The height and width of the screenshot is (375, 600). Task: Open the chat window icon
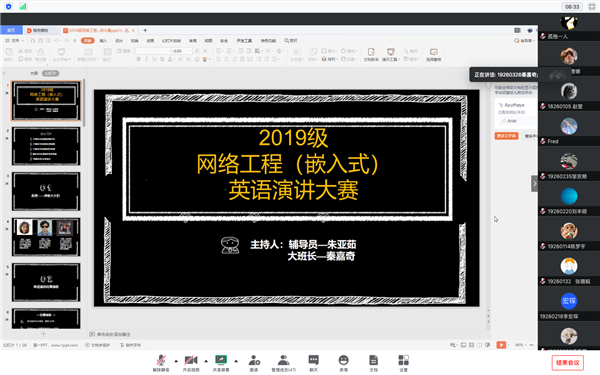click(x=313, y=360)
